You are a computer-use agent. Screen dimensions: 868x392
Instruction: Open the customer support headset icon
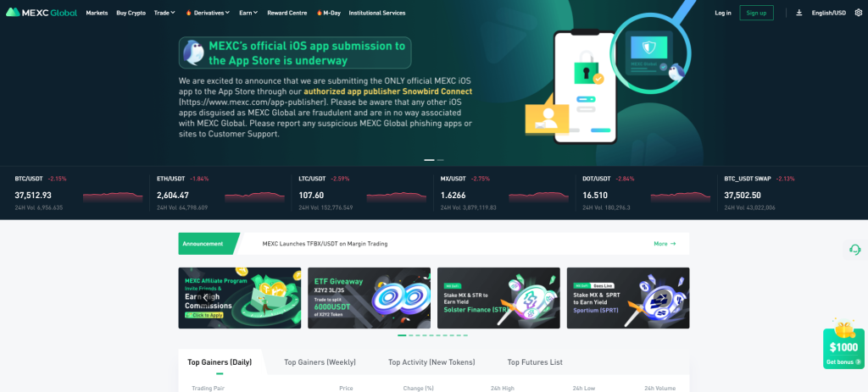click(854, 250)
